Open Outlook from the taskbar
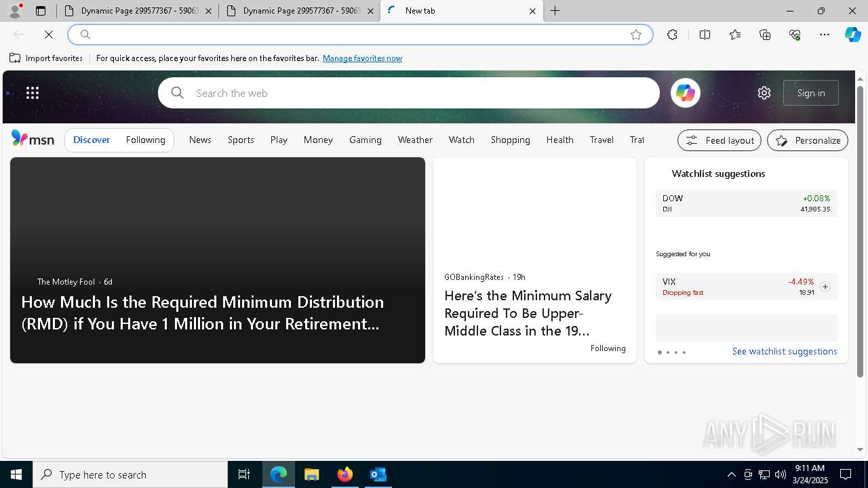Image resolution: width=868 pixels, height=488 pixels. click(378, 474)
